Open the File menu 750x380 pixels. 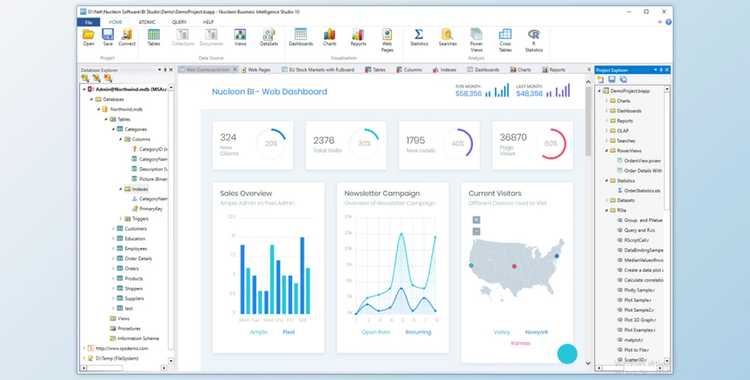point(88,22)
